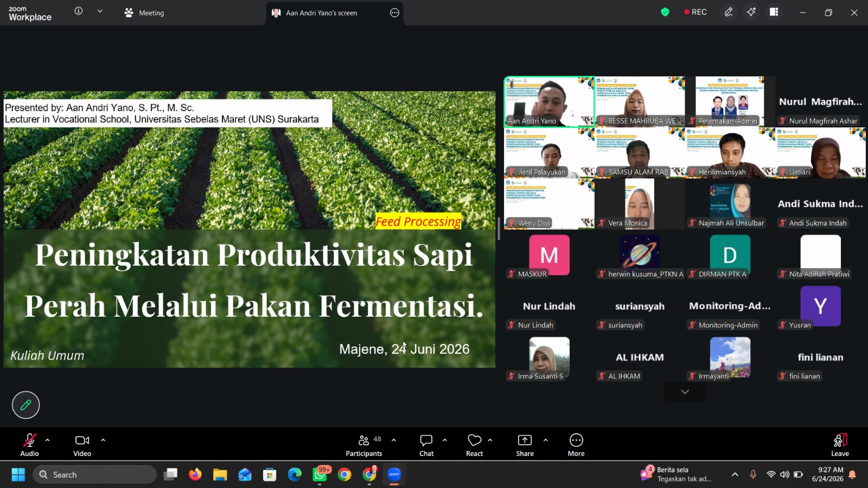Switch to the Meeting tab
The width and height of the screenshot is (868, 488).
tap(144, 12)
